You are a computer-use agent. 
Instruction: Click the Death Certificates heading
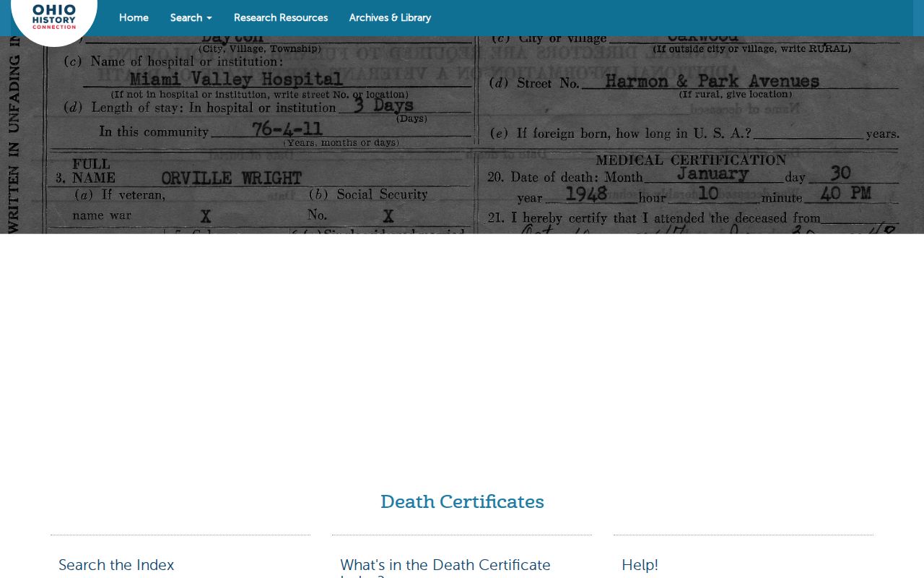pyautogui.click(x=462, y=501)
